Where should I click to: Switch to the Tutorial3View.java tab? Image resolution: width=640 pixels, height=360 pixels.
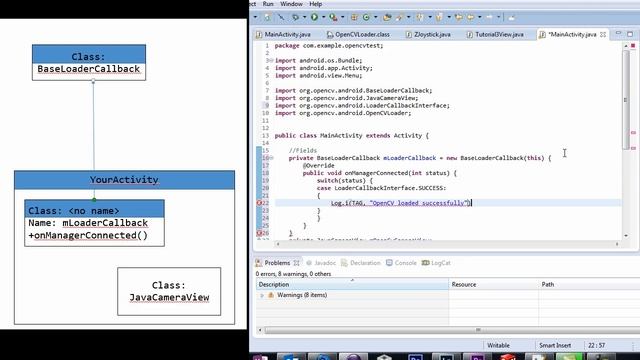pos(495,35)
